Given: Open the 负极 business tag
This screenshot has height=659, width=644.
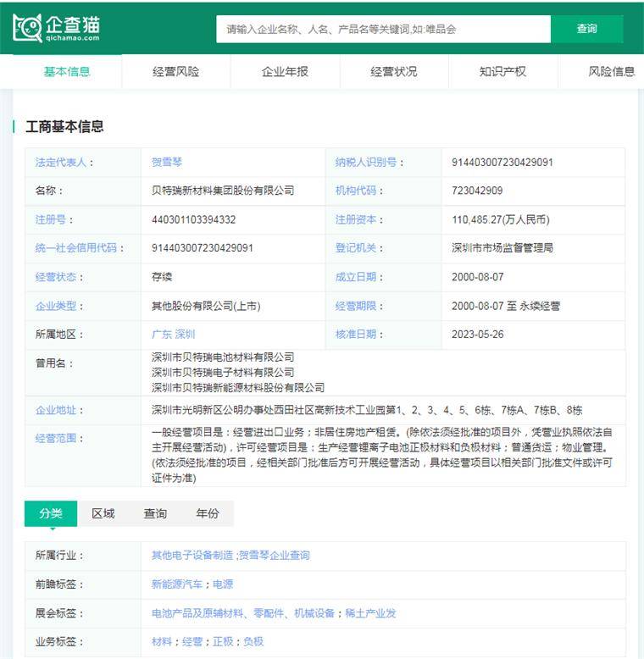Looking at the screenshot, I should coord(253,642).
